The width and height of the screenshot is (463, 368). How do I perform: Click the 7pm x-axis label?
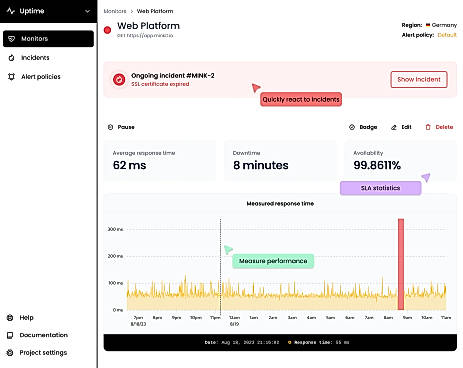(138, 318)
